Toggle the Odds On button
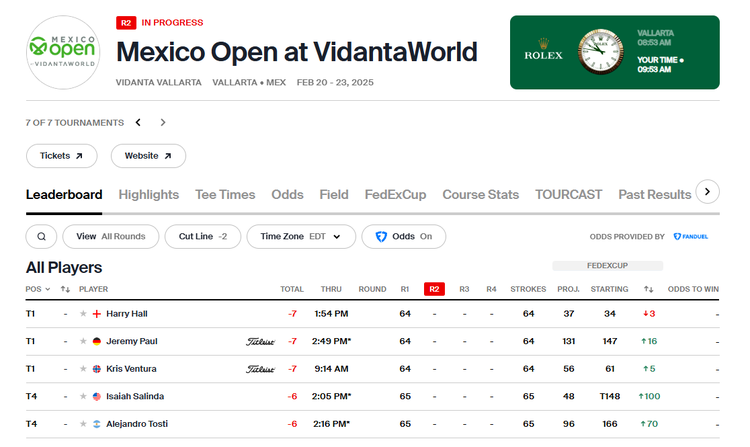Viewport: 750px width, 447px height. pyautogui.click(x=403, y=237)
